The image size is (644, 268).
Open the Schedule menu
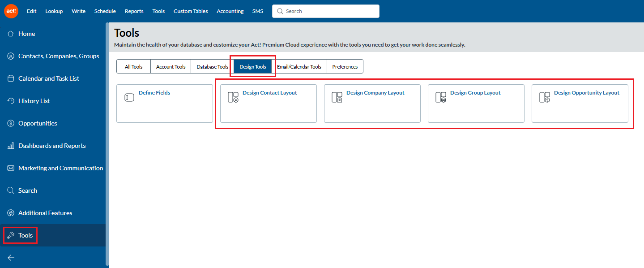click(x=105, y=11)
